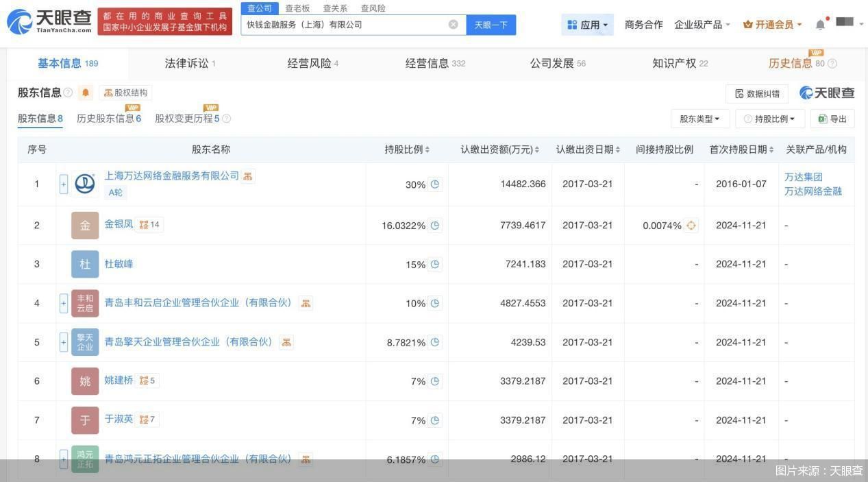Click help icon next to 历史信息 tab

pos(832,64)
